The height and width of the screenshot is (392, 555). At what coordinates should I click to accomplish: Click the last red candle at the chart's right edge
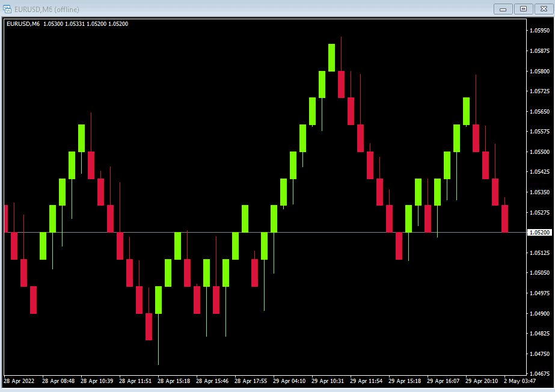(504, 219)
